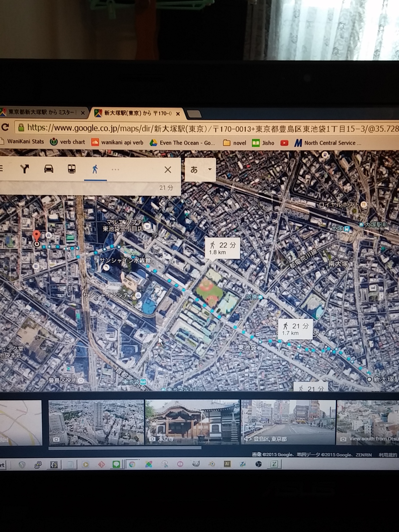Open the aerial city photo thumbnail

tap(96, 422)
